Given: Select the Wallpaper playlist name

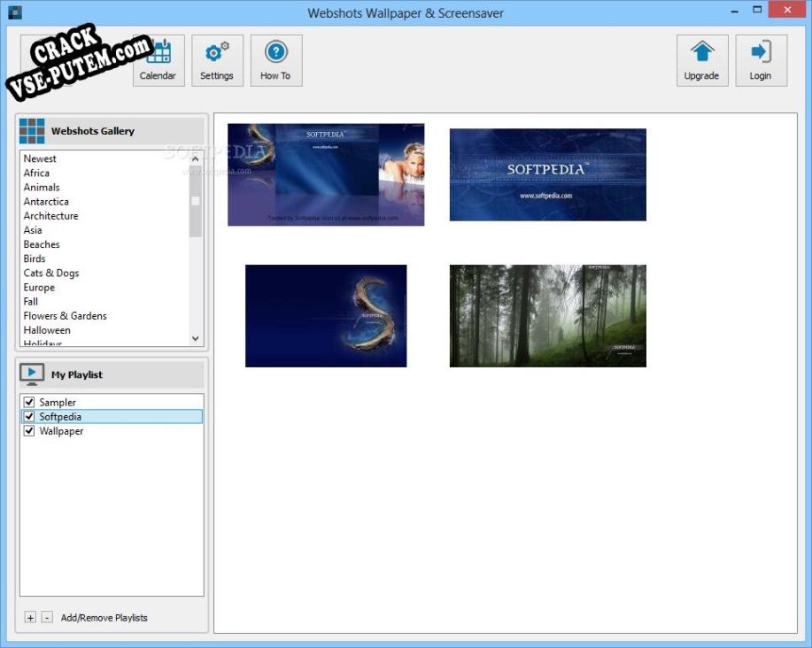Looking at the screenshot, I should point(61,431).
